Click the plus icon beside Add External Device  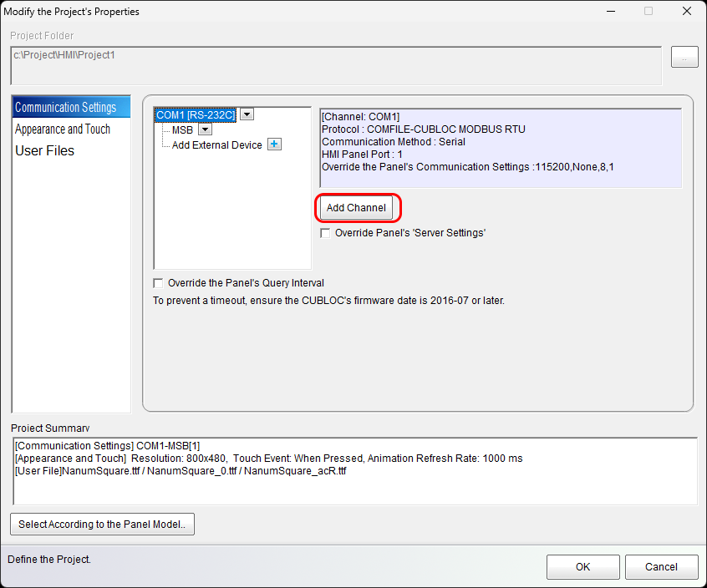274,144
